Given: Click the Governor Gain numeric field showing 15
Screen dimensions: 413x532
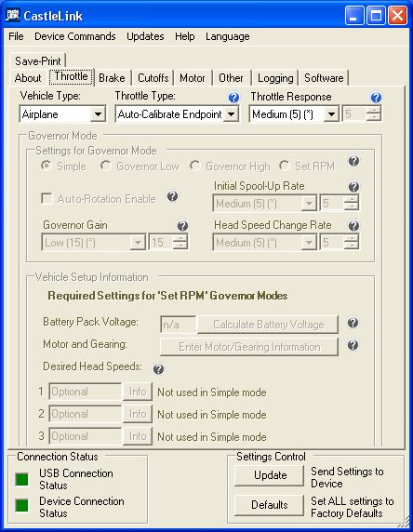Looking at the screenshot, I should coord(161,243).
